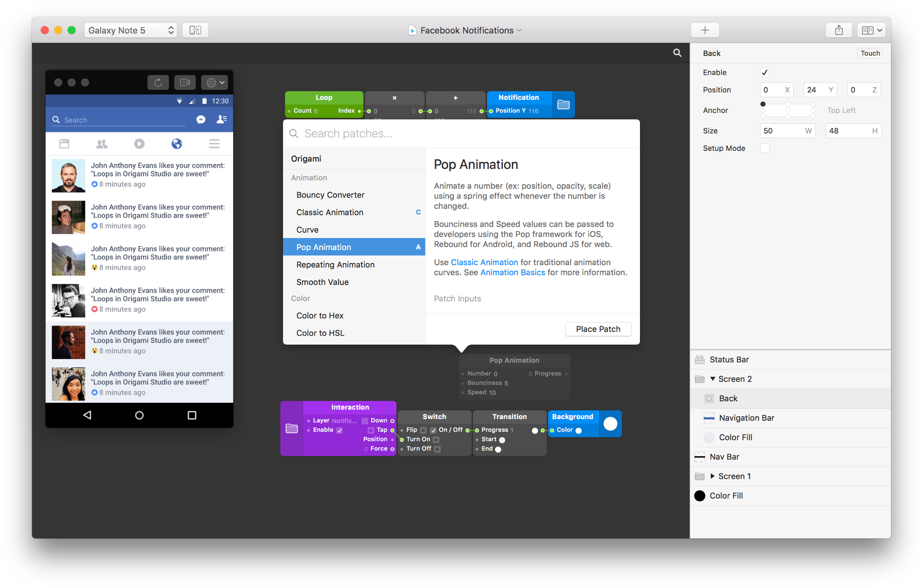The height and width of the screenshot is (588, 923).
Task: Tap the Android recents square button
Action: 192,415
